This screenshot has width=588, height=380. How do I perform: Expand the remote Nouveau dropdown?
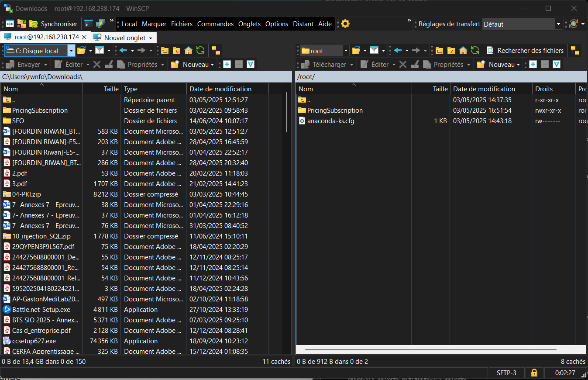(518, 65)
